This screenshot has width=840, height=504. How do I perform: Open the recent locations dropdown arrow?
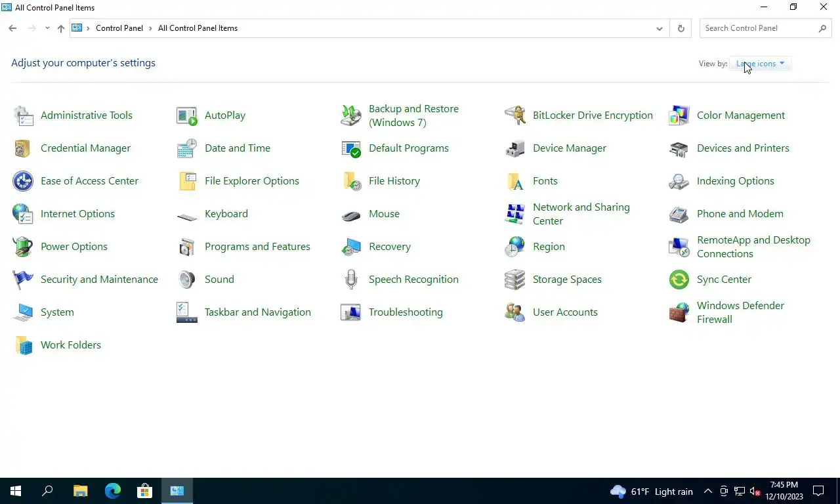[x=47, y=28]
